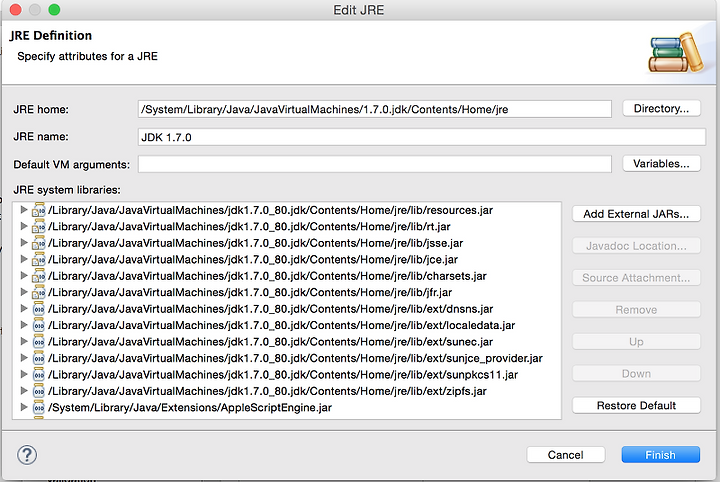Expand the sunec.jar library entry
Image resolution: width=720 pixels, height=482 pixels.
pos(24,342)
